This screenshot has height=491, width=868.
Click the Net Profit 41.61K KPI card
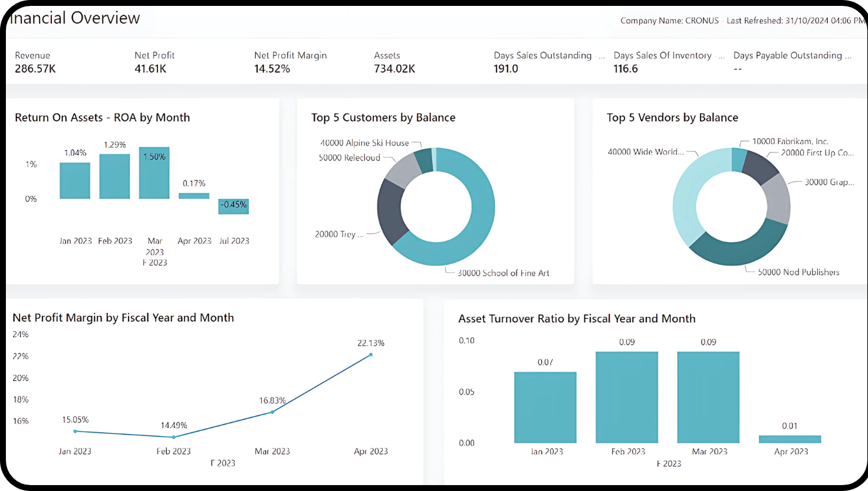[154, 63]
